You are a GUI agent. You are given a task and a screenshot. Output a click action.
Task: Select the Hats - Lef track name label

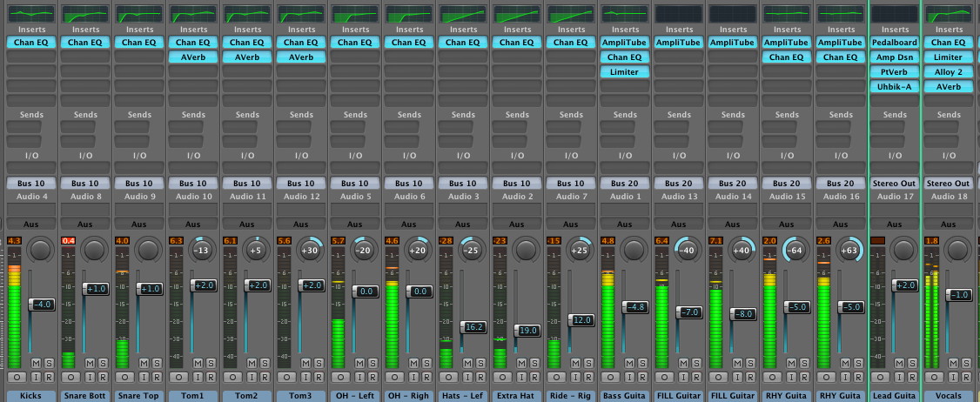coord(462,396)
